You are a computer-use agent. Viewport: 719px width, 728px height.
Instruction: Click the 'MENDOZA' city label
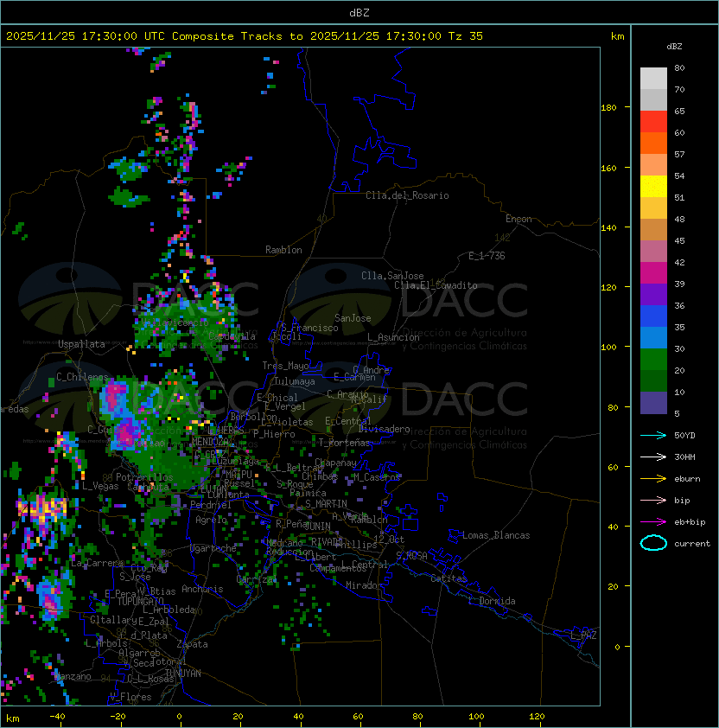[210, 441]
